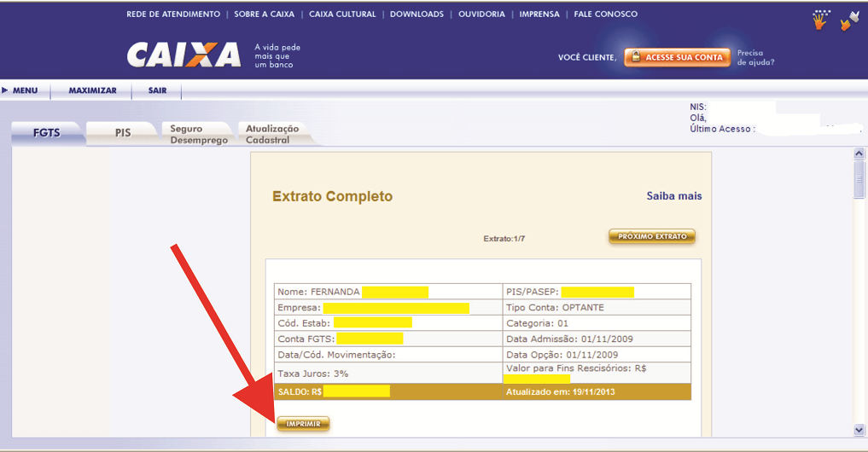The height and width of the screenshot is (452, 868).
Task: Click the PRÓXIMO EXTRATO button
Action: coord(652,236)
